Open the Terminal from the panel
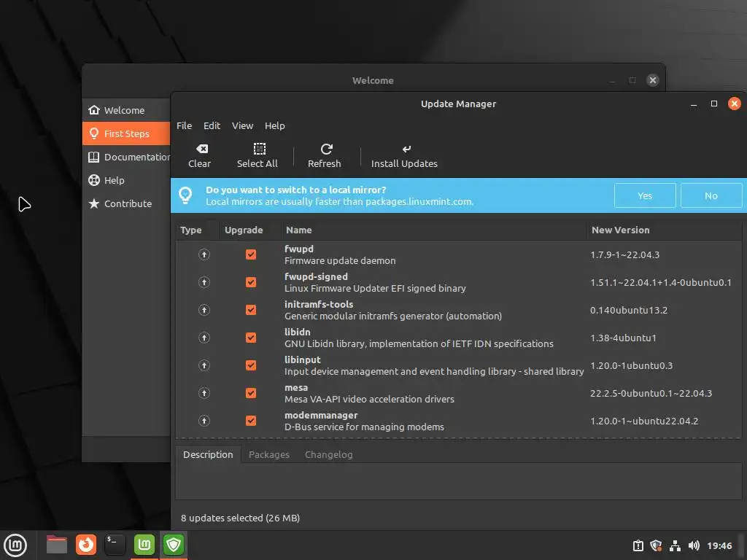The width and height of the screenshot is (747, 560). [x=115, y=545]
